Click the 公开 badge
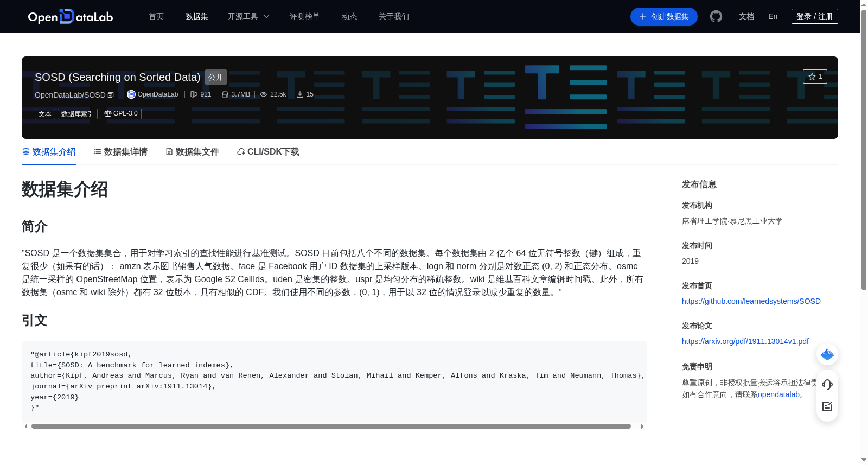This screenshot has width=868, height=465. tap(215, 77)
